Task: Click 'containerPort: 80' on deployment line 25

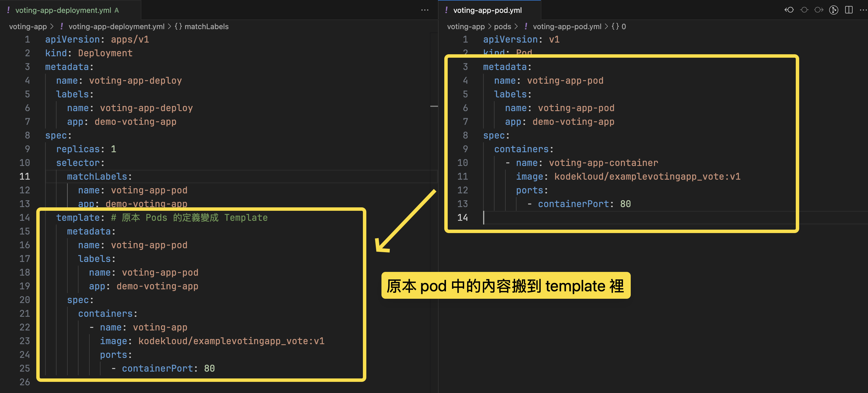Action: click(168, 368)
